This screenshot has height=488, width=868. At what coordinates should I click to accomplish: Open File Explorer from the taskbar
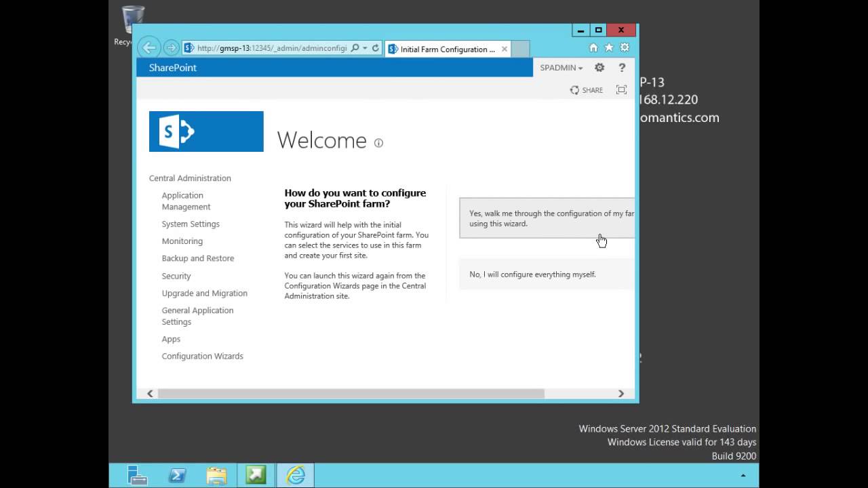[x=216, y=475]
